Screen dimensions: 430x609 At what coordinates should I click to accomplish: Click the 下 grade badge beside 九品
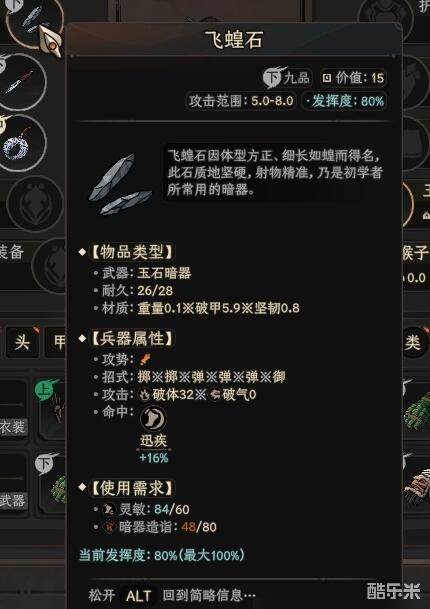click(x=273, y=77)
